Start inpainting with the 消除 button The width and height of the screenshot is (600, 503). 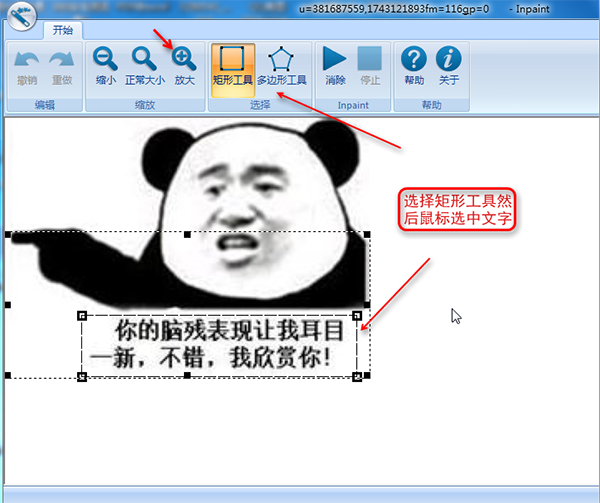[x=335, y=66]
